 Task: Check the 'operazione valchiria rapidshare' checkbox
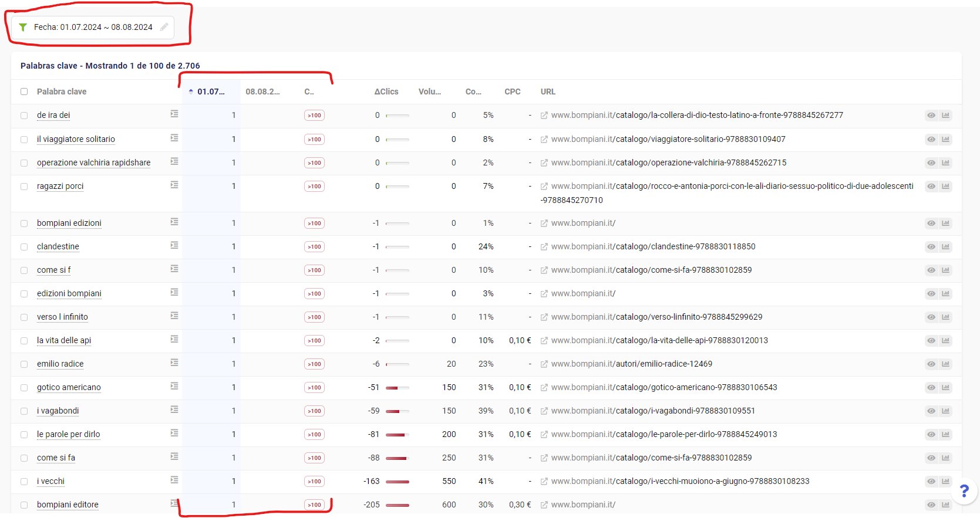[x=24, y=163]
